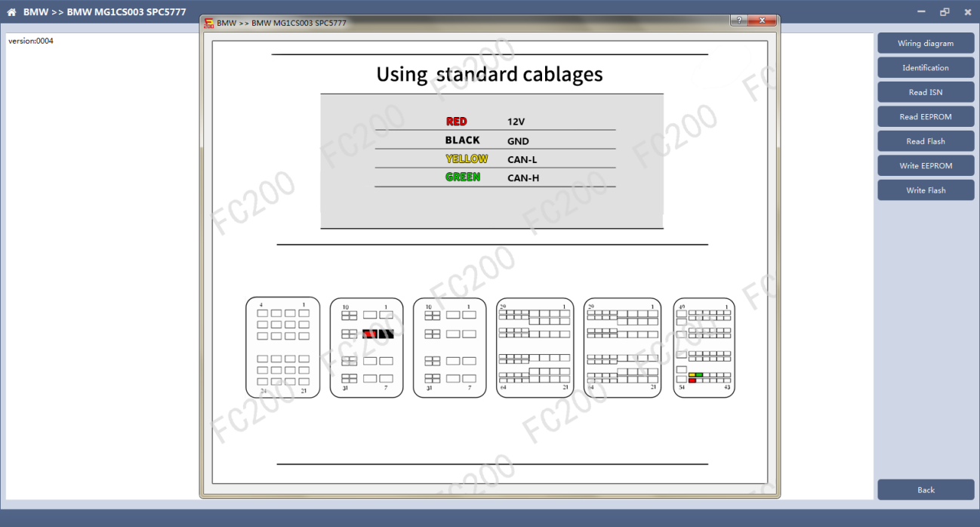Click the CAN-H text
The height and width of the screenshot is (527, 980).
click(x=523, y=179)
